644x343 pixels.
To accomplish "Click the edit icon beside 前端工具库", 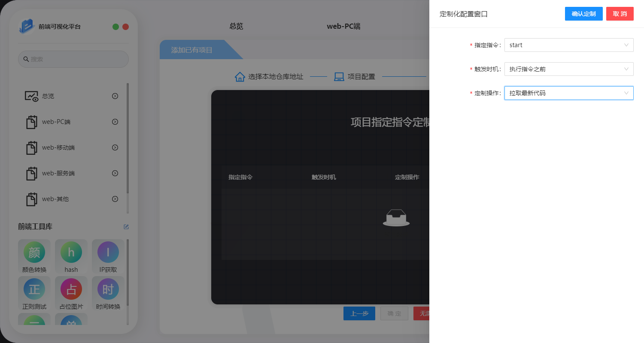I will [126, 227].
